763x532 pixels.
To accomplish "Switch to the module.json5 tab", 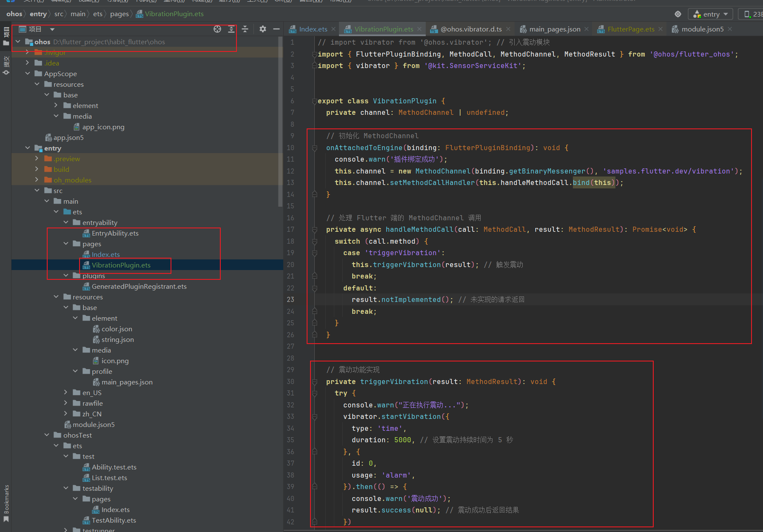I will (x=702, y=29).
